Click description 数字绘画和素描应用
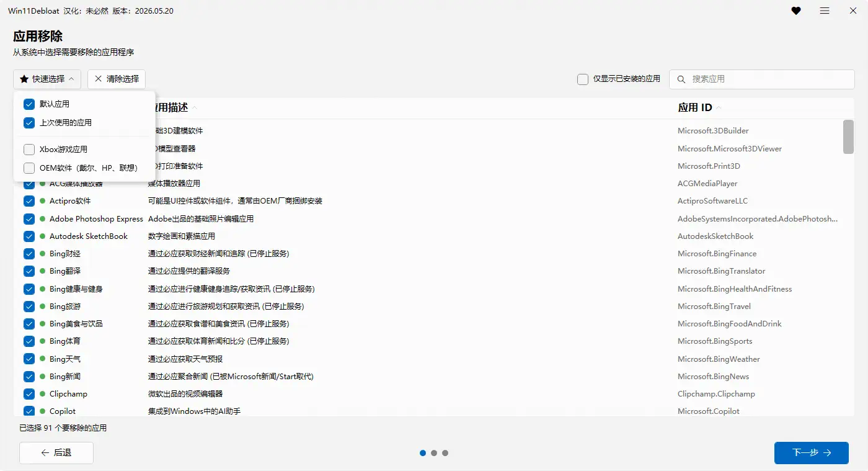868x471 pixels. (x=182, y=236)
